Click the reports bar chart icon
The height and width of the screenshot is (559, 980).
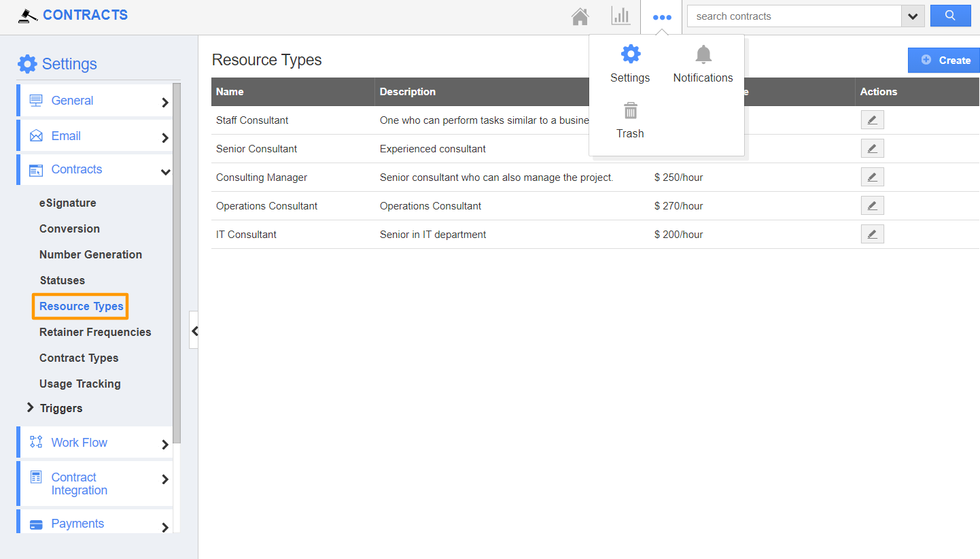(620, 16)
